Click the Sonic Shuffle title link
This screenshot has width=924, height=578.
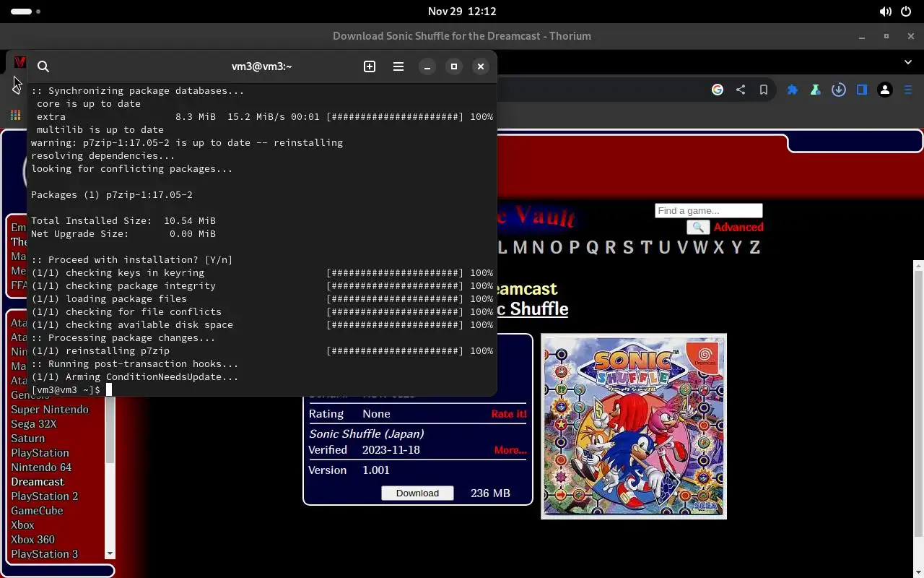532,309
